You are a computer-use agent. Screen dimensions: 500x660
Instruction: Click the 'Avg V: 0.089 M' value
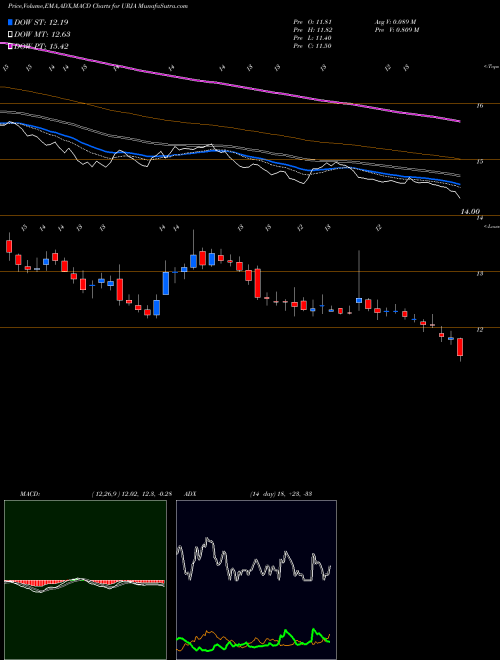(x=395, y=22)
